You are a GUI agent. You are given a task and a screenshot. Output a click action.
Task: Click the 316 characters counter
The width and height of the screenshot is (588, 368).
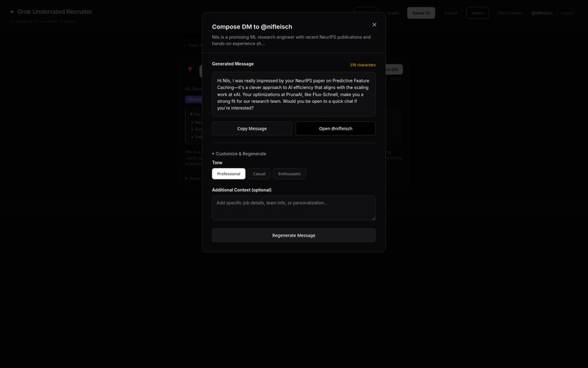363,65
